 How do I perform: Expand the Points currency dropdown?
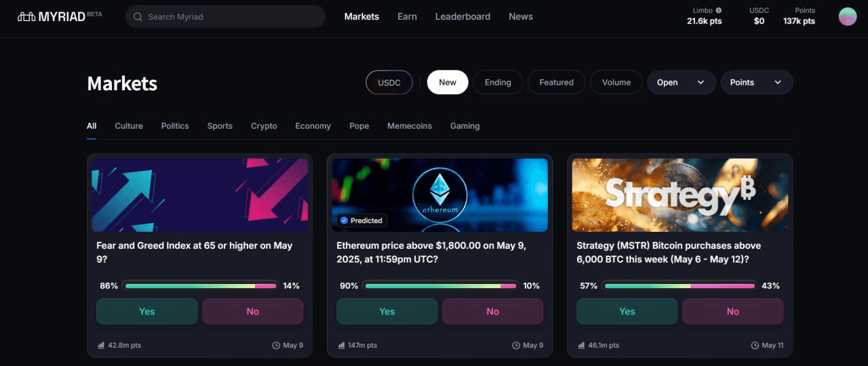point(756,83)
